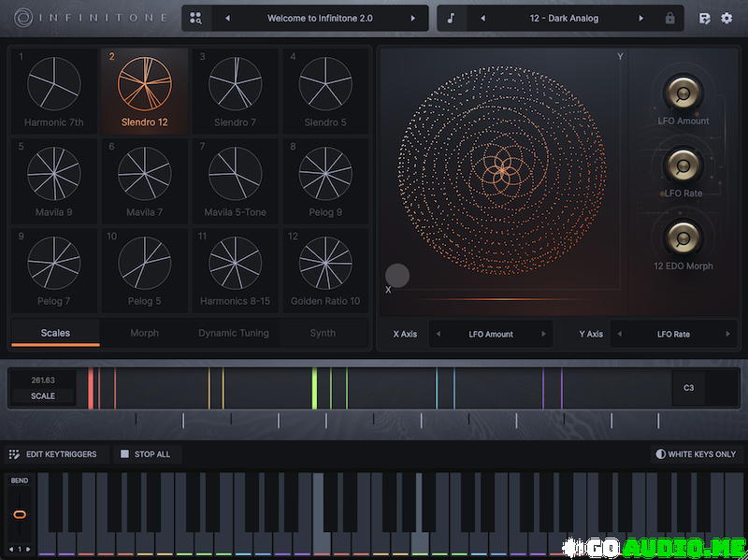Click STOP ALL button
The height and width of the screenshot is (560, 748).
click(146, 454)
